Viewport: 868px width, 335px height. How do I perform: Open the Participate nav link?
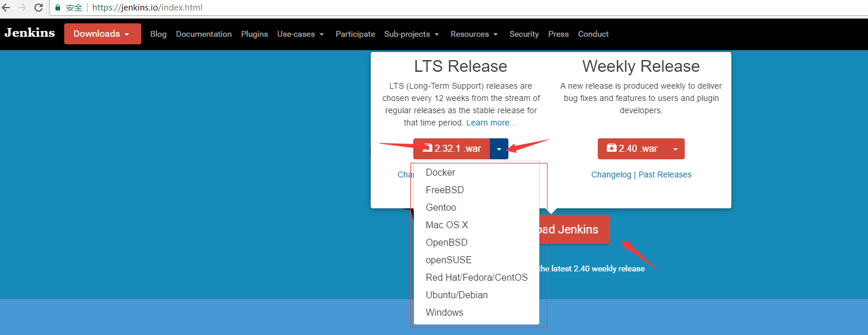click(355, 34)
